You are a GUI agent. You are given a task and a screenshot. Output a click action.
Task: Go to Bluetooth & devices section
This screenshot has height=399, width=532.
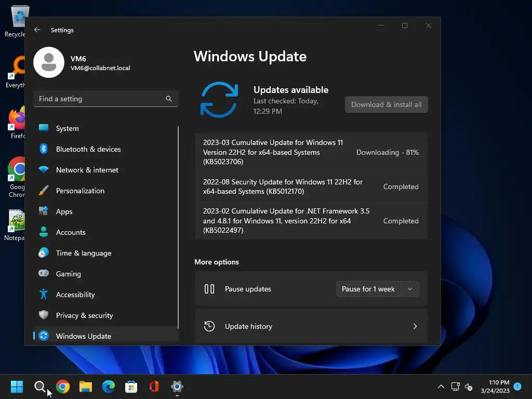[x=106, y=149]
